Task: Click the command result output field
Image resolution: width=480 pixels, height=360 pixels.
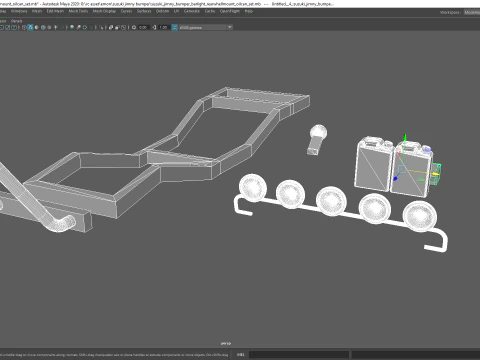Action: (416, 354)
